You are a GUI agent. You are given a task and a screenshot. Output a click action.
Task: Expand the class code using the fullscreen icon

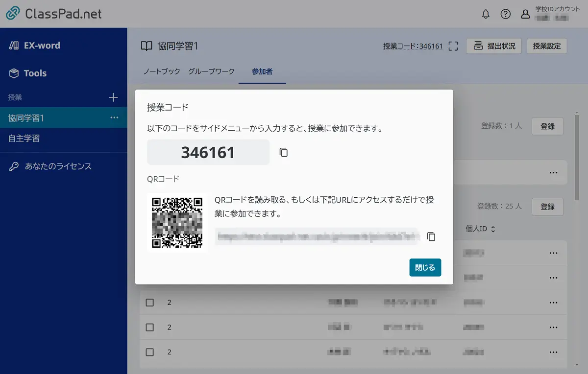(453, 46)
